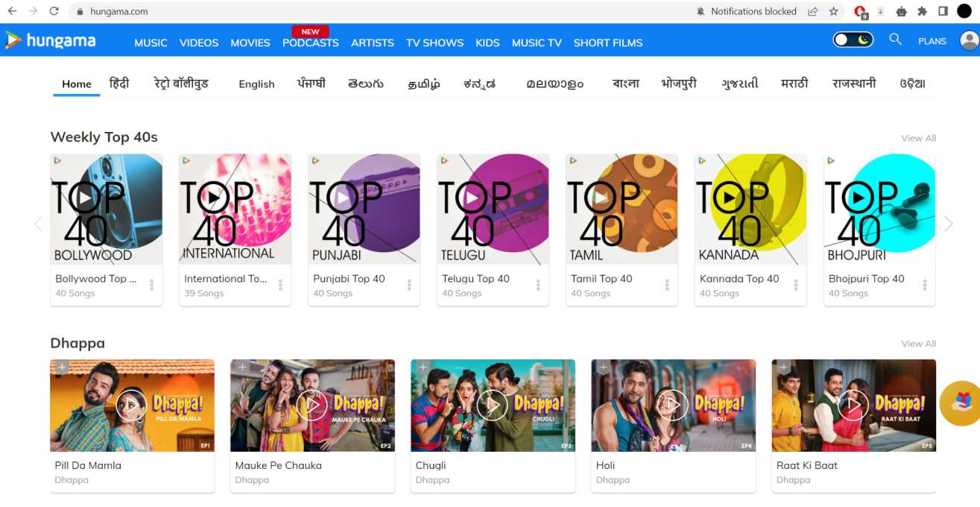Play Bollywood Top 40 playlist

(x=86, y=198)
